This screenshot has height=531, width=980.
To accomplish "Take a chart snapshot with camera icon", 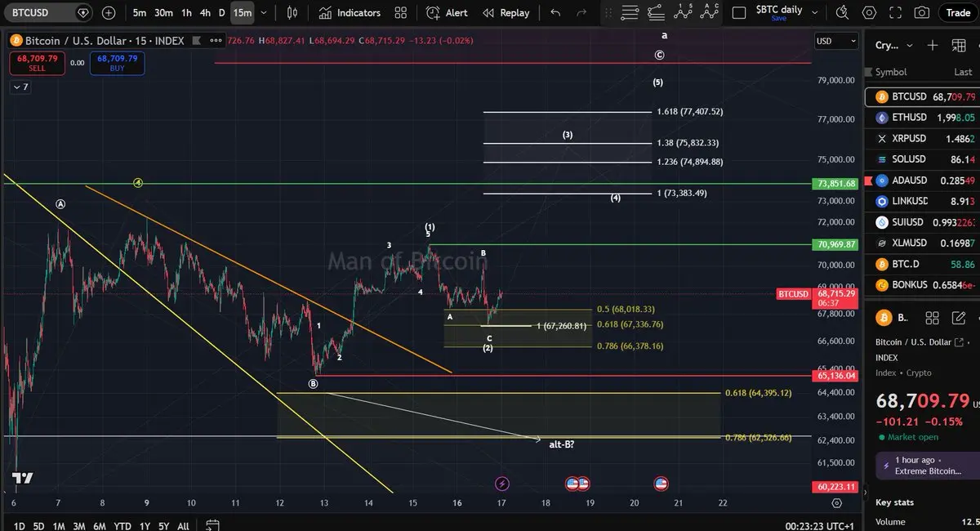I will 922,13.
